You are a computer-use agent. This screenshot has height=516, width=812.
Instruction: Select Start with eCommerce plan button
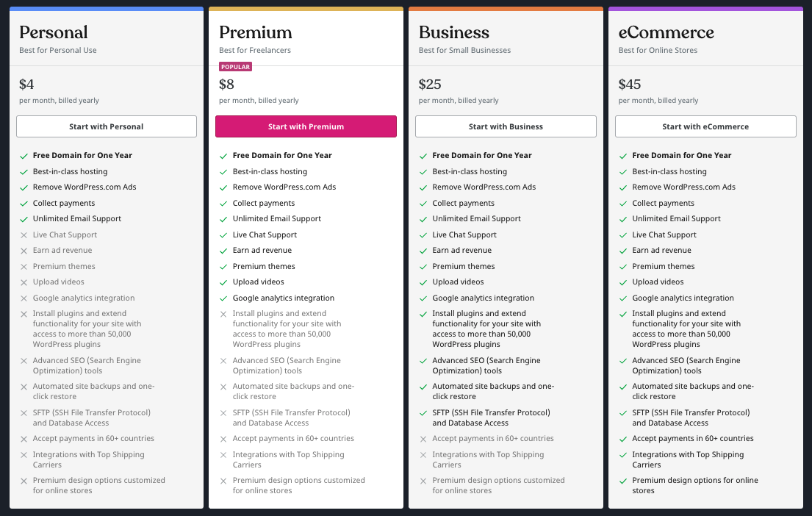(705, 126)
